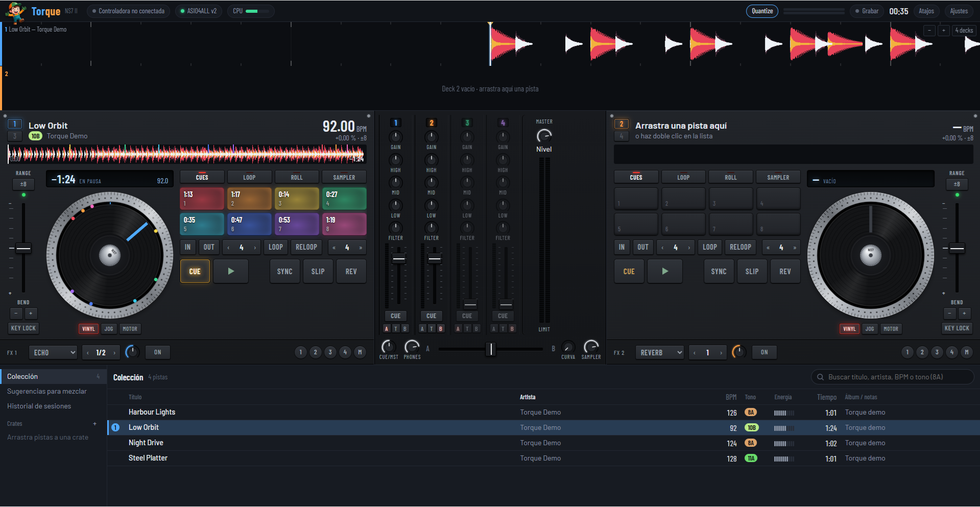Switch deck 1 pads to Sampler mode
The height and width of the screenshot is (507, 980).
tap(344, 177)
